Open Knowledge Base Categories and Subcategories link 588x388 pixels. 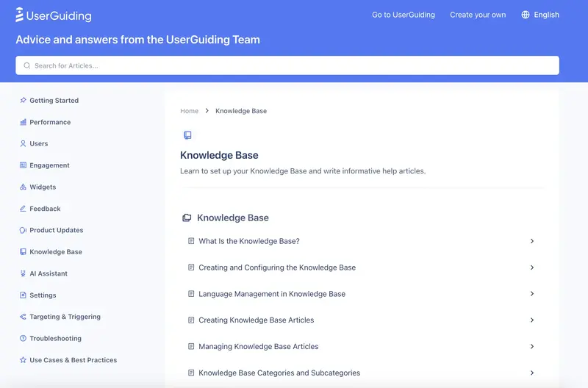coord(279,373)
